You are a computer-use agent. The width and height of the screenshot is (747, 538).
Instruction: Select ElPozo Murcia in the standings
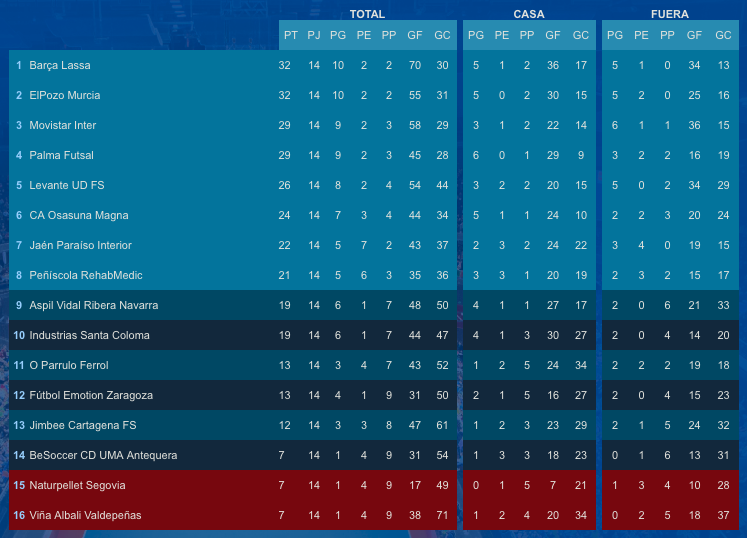[65, 96]
